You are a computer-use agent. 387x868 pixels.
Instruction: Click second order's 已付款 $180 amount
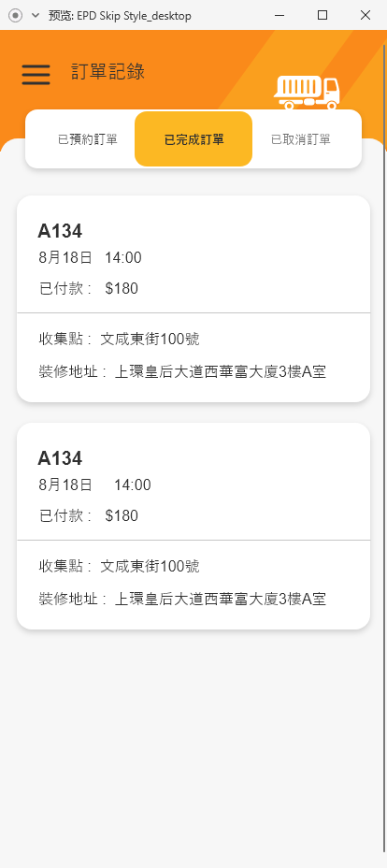coord(89,516)
